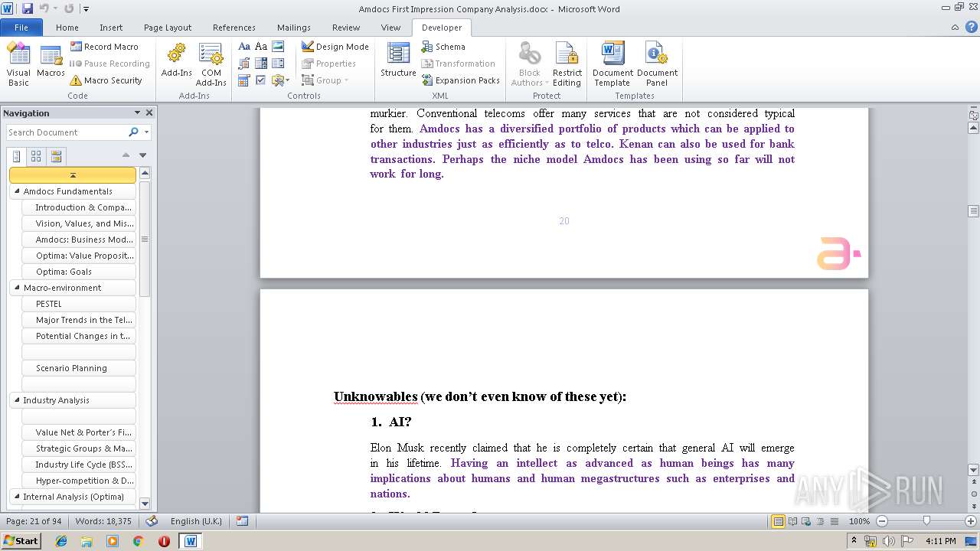Switch to the References tab
Image resolution: width=980 pixels, height=551 pixels.
point(234,28)
